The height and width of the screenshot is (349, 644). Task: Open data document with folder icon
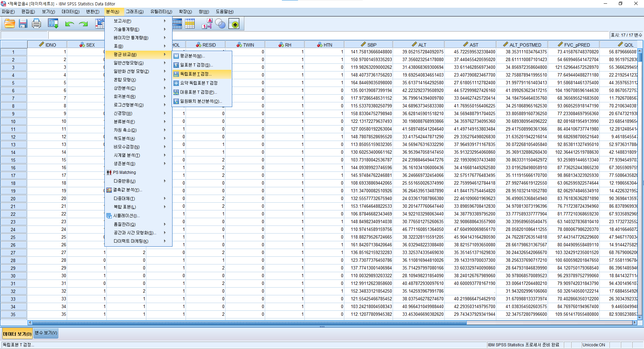10,24
